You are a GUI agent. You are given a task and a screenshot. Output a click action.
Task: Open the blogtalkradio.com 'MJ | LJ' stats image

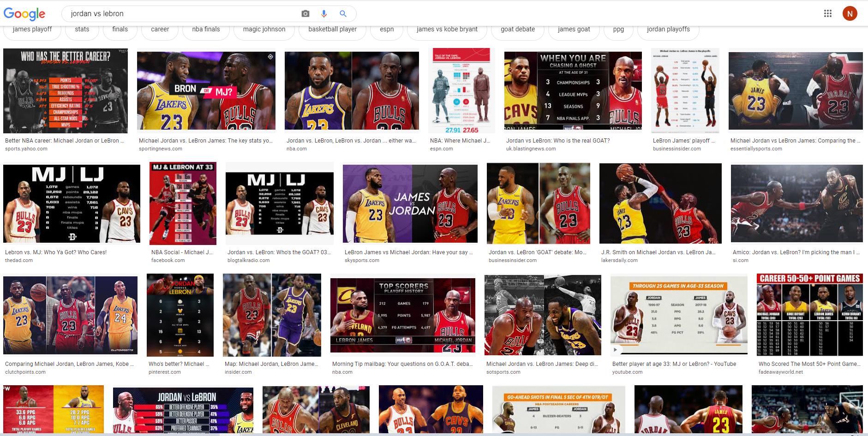(x=280, y=203)
